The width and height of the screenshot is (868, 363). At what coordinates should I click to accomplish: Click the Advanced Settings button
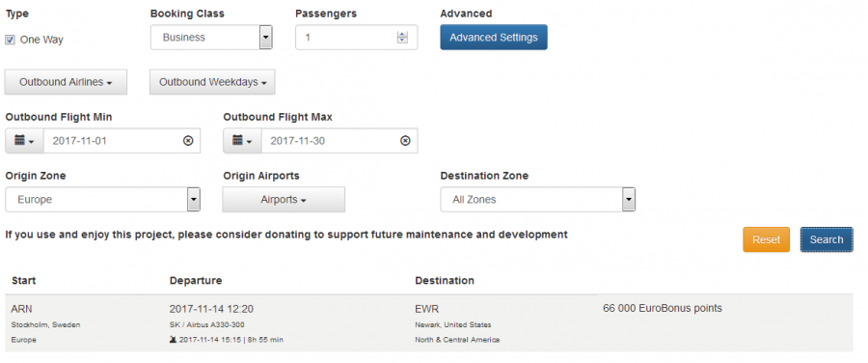tap(494, 37)
